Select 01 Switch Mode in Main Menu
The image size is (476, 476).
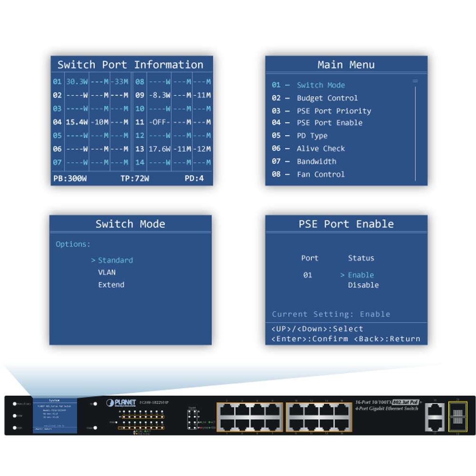[308, 85]
